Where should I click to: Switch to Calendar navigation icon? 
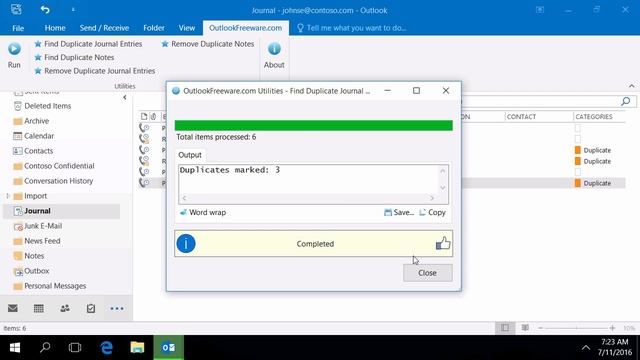(x=39, y=308)
